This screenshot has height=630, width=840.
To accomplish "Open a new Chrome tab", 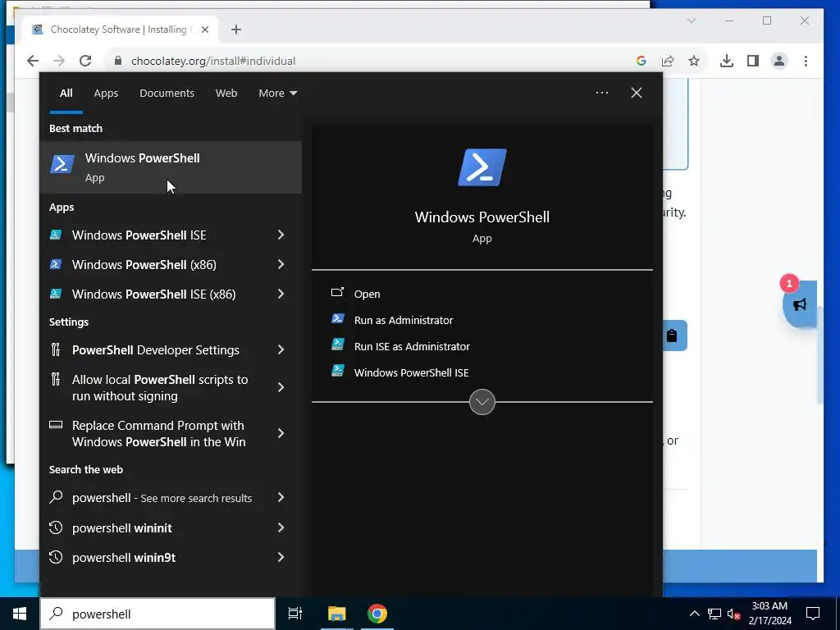I will tap(236, 30).
